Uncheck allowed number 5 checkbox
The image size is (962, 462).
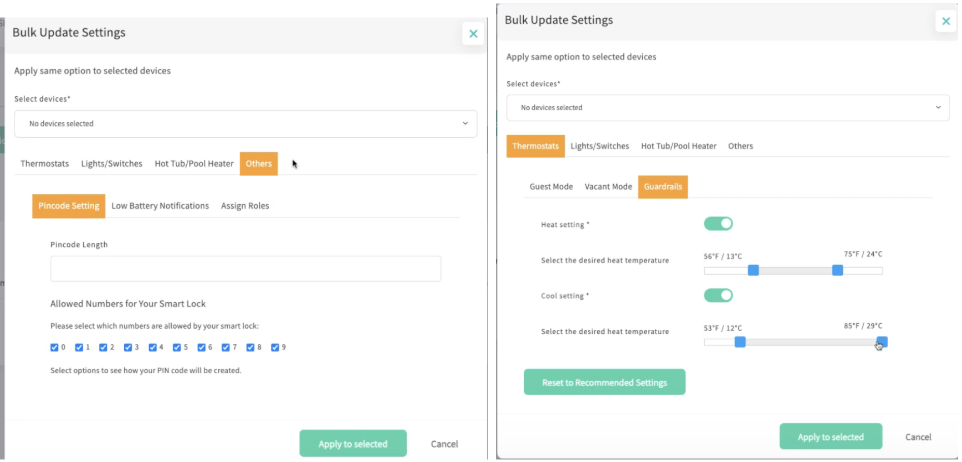(x=177, y=348)
